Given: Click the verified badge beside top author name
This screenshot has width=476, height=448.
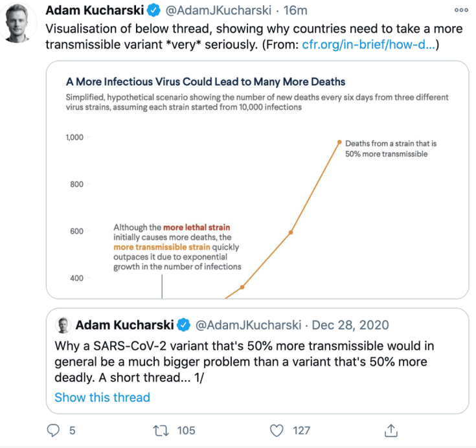Looking at the screenshot, I should [153, 11].
